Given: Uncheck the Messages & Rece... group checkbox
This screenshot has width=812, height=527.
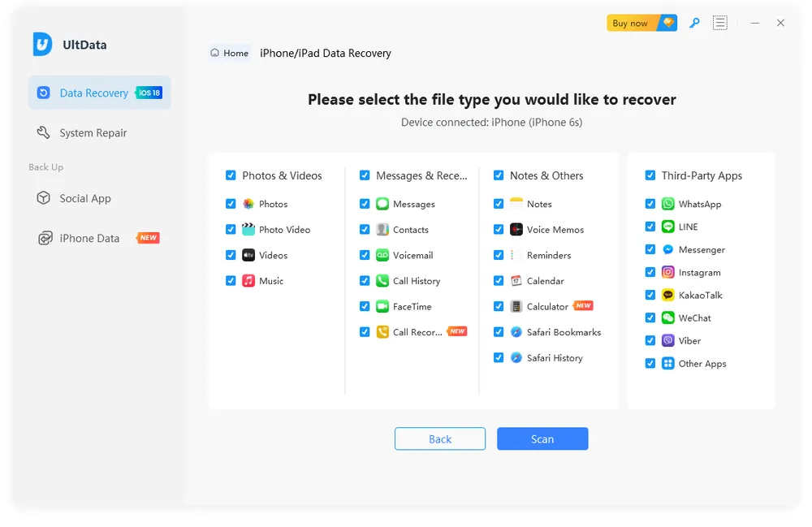Looking at the screenshot, I should click(x=365, y=175).
